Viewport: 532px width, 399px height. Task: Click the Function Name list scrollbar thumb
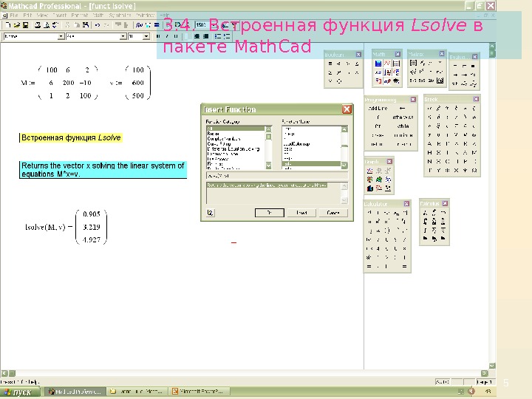pos(344,146)
